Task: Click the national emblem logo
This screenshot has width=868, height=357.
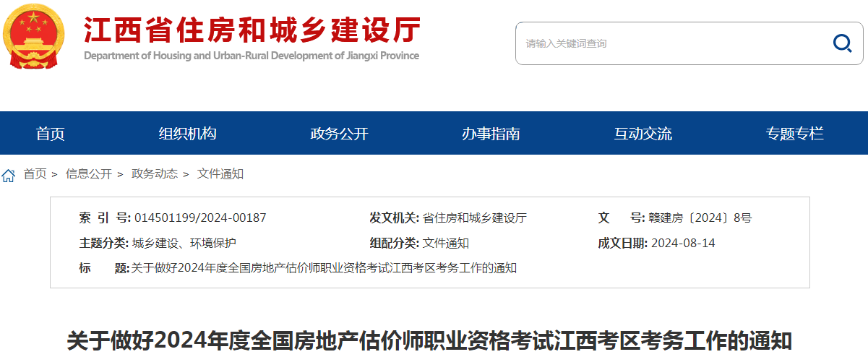Action: [33, 36]
